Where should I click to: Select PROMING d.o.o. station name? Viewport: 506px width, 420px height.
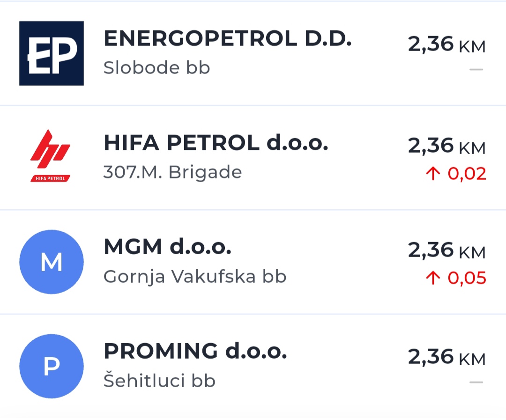pyautogui.click(x=195, y=351)
